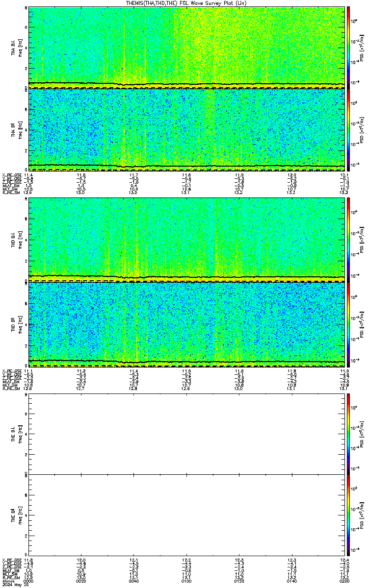Click the THA B⊥ freq [Hz] axis label

pos(20,48)
